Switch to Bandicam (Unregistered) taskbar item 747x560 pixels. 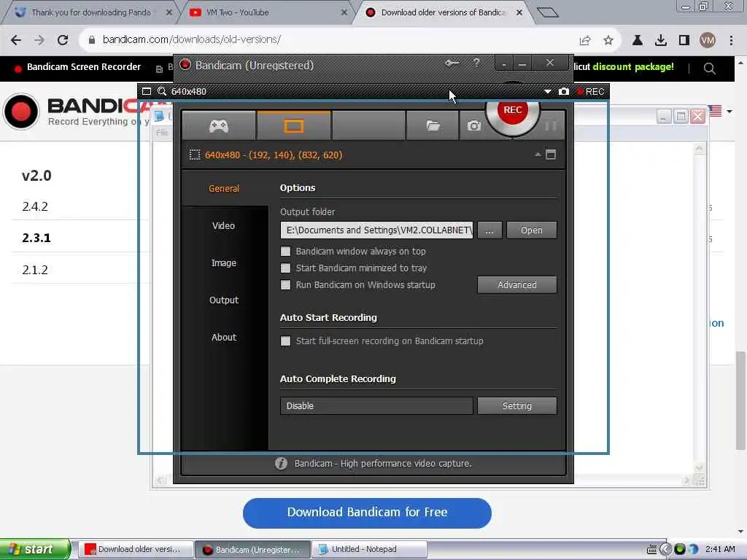coord(252,549)
